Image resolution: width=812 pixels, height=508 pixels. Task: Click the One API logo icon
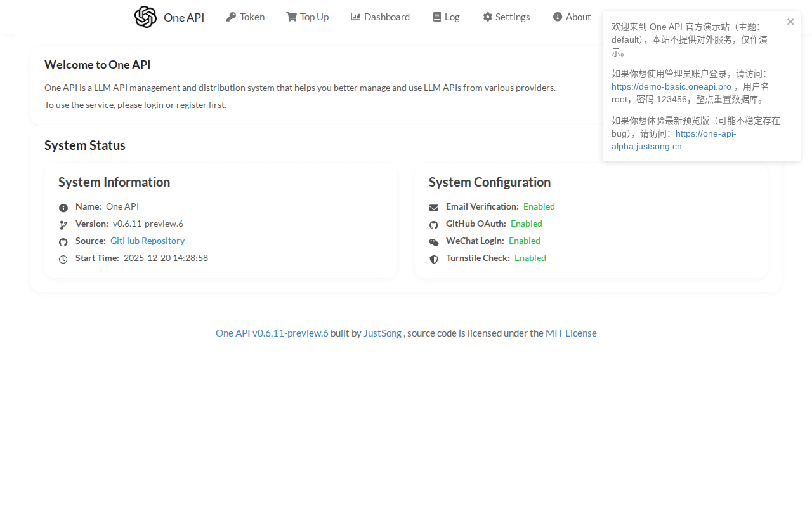[x=145, y=17]
